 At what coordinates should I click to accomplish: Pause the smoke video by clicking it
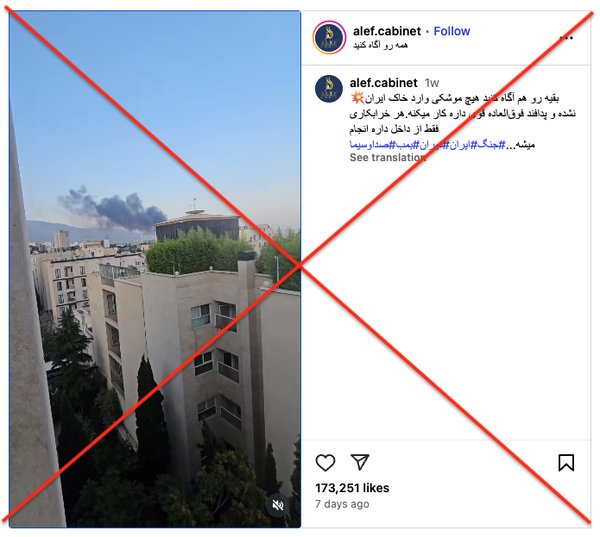point(155,269)
